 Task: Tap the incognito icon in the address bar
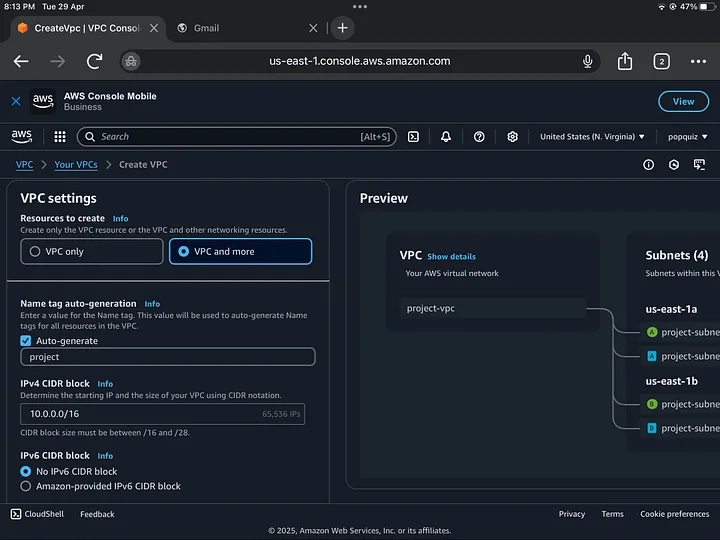click(131, 61)
